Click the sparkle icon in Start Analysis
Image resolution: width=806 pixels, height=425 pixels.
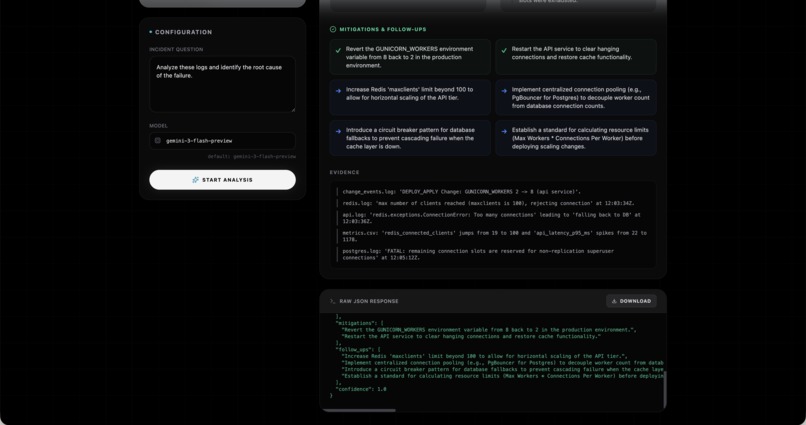click(195, 180)
